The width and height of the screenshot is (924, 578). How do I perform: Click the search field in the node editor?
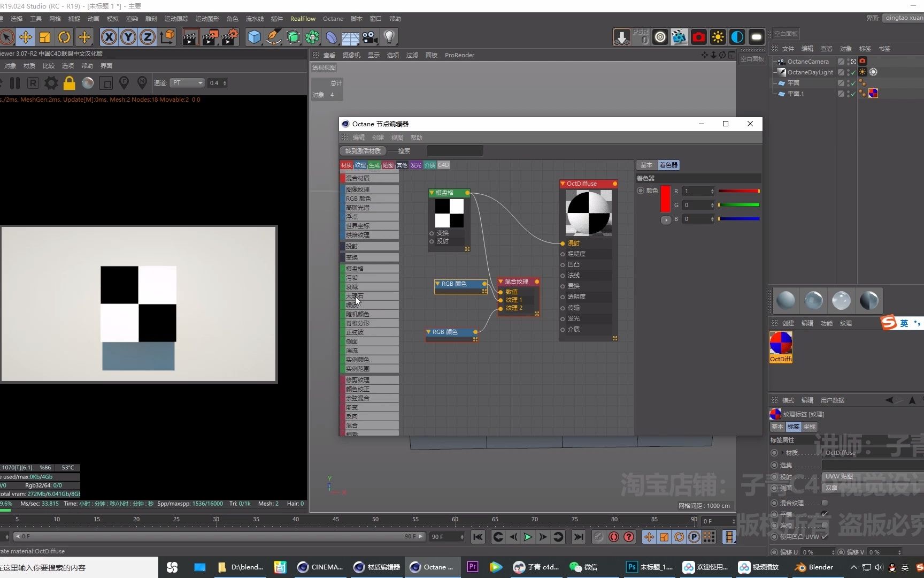coord(455,150)
